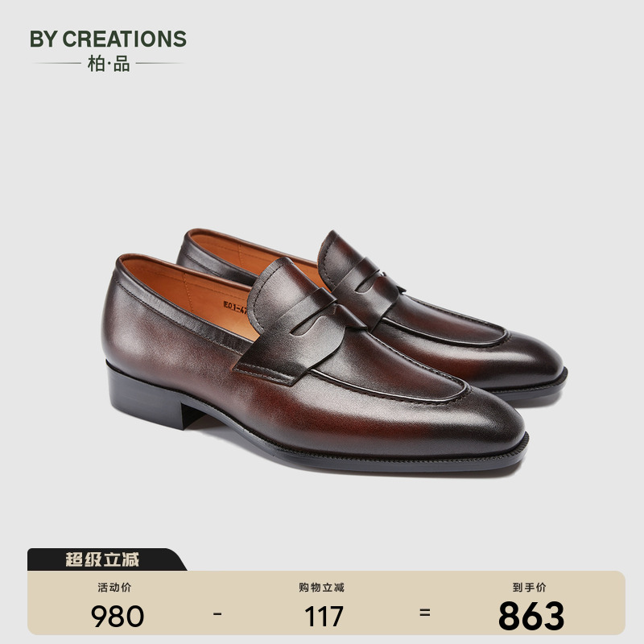This screenshot has width=644, height=644.
Task: Click the BY CREATIONS brand logo
Action: tap(108, 39)
